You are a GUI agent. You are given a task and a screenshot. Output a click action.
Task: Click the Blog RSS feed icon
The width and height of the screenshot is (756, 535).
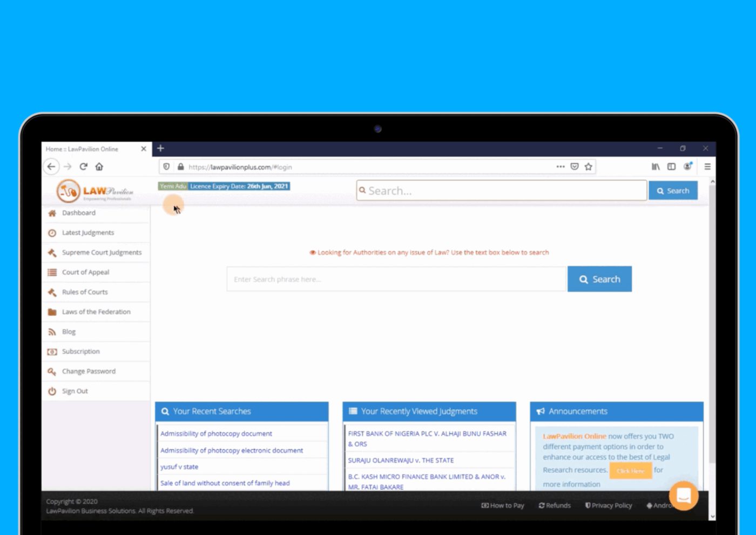(52, 332)
